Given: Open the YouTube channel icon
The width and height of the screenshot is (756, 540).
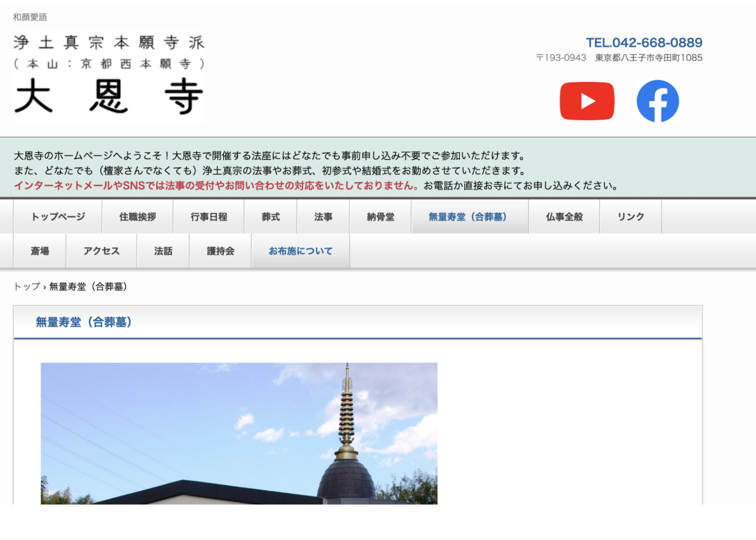Looking at the screenshot, I should click(x=587, y=101).
